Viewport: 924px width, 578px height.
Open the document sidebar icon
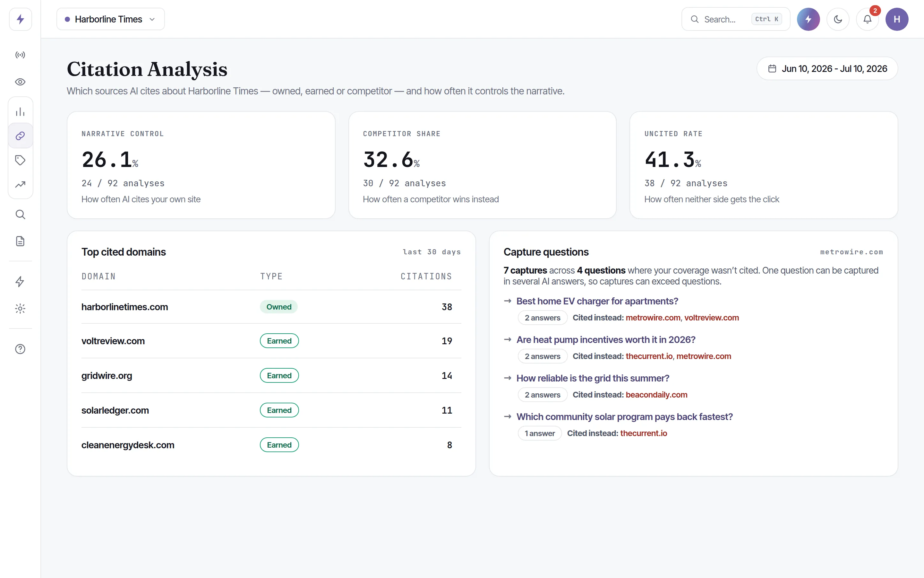tap(20, 241)
